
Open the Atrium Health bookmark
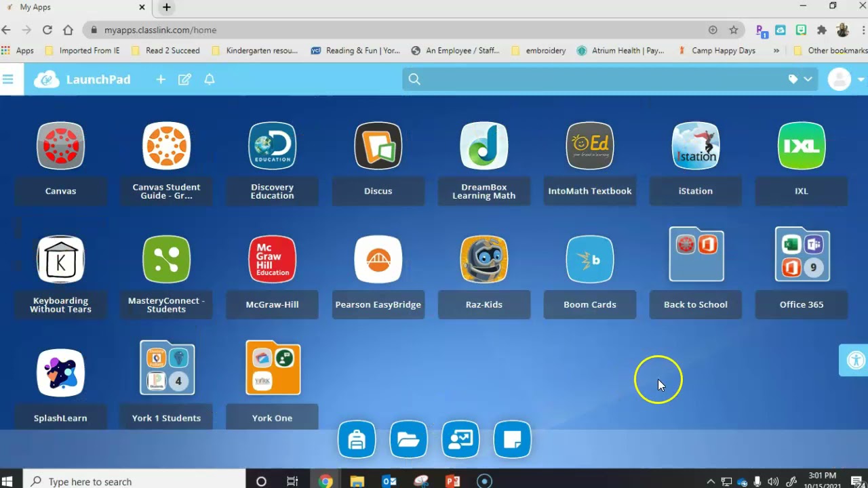pyautogui.click(x=620, y=50)
